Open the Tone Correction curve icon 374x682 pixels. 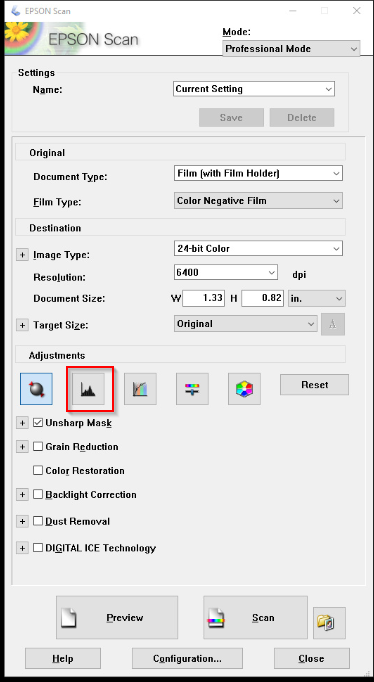[x=140, y=389]
